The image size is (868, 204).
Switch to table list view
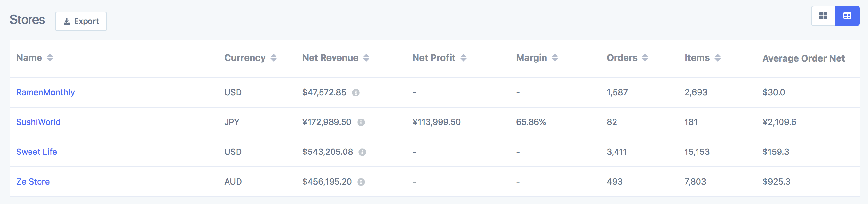[847, 16]
